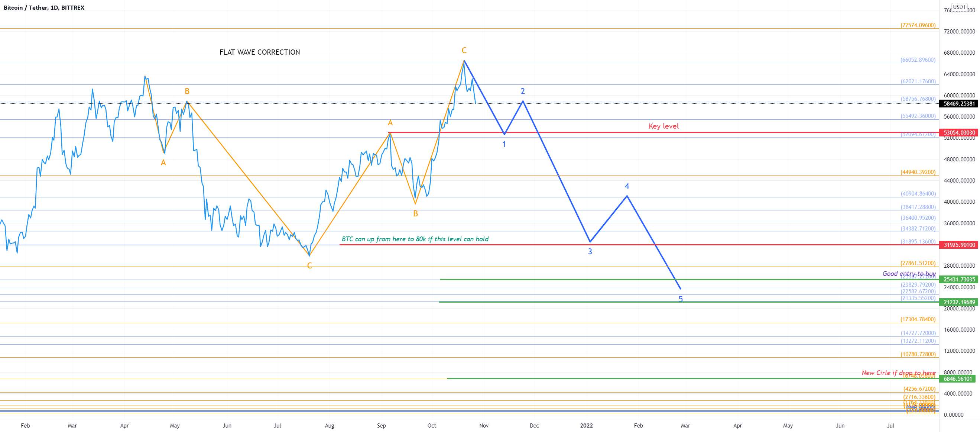Click the green price tag 21232.19689
This screenshot has height=432, width=980.
coord(959,302)
